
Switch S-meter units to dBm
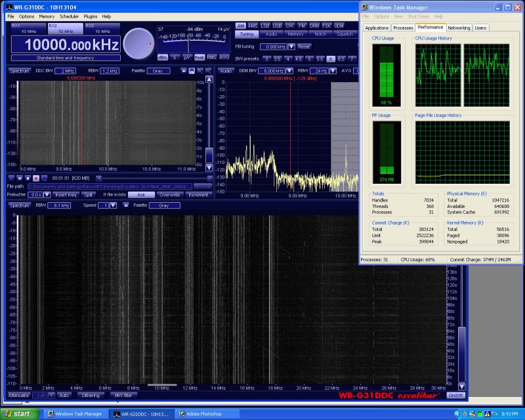[x=162, y=58]
